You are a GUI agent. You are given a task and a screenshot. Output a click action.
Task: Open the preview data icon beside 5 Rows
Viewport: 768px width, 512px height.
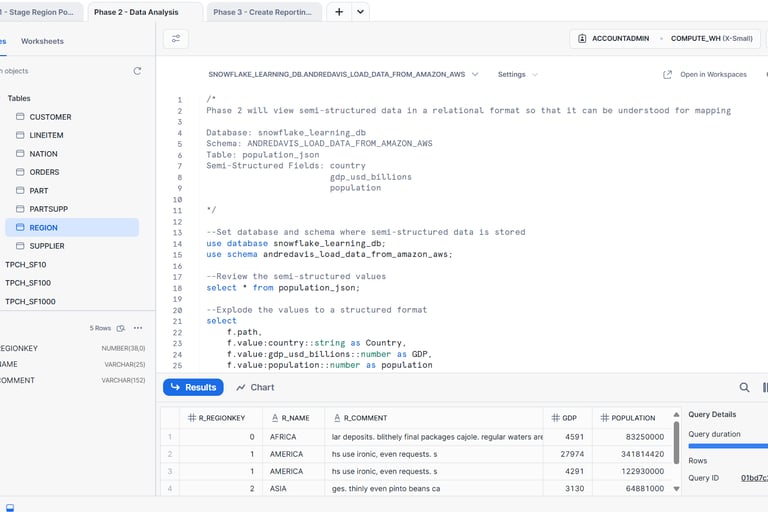pos(120,328)
